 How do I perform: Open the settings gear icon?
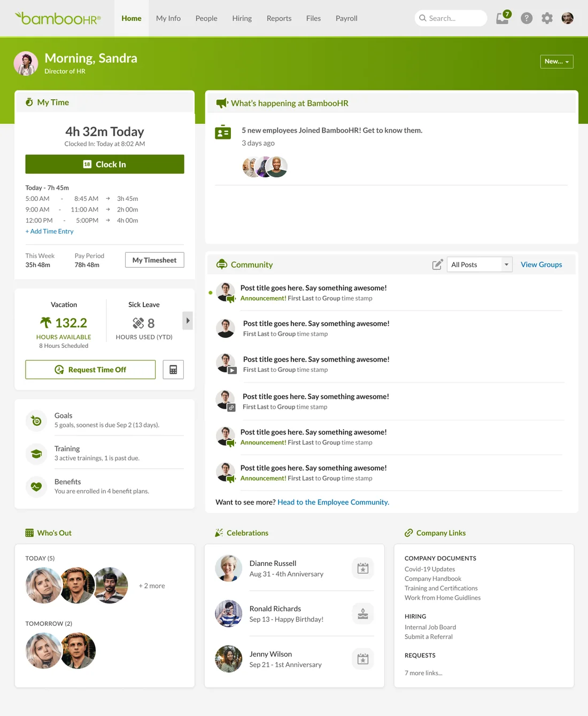[547, 18]
